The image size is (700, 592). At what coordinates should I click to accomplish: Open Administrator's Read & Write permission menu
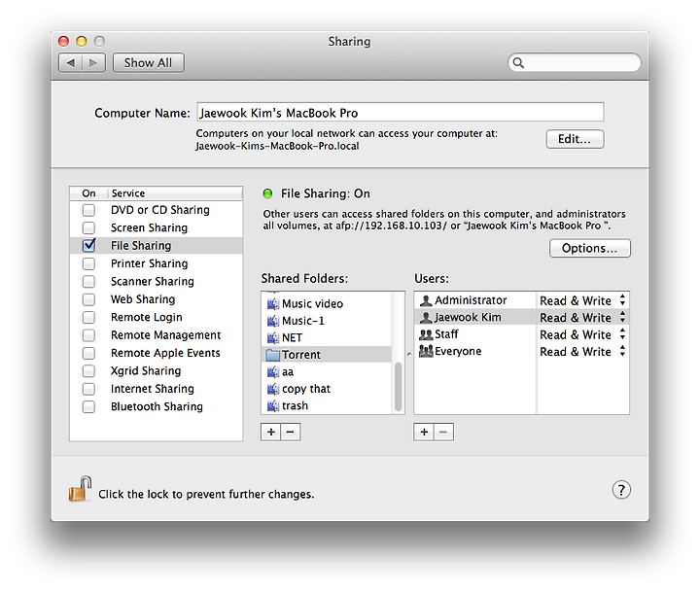point(582,300)
